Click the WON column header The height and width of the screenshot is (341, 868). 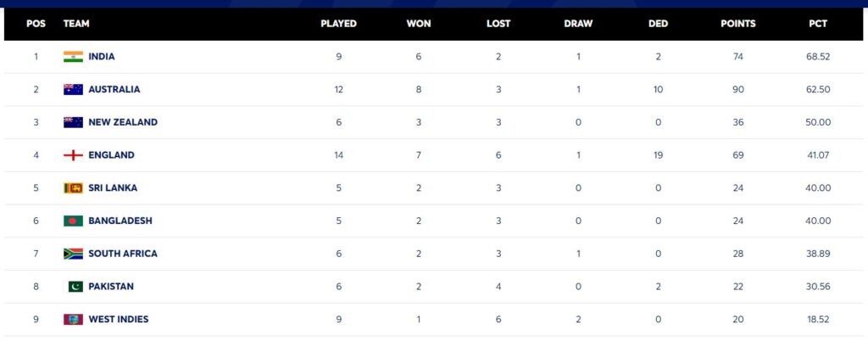point(419,24)
